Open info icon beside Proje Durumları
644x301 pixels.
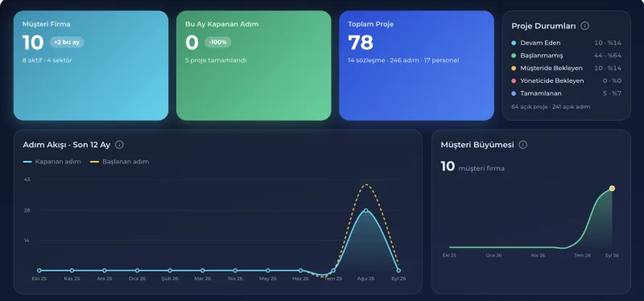click(x=585, y=26)
